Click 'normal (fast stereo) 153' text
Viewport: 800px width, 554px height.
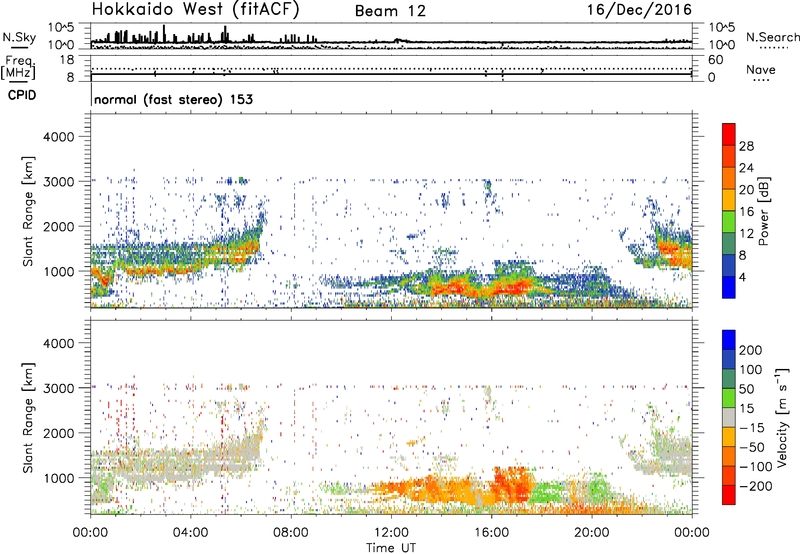coord(173,99)
